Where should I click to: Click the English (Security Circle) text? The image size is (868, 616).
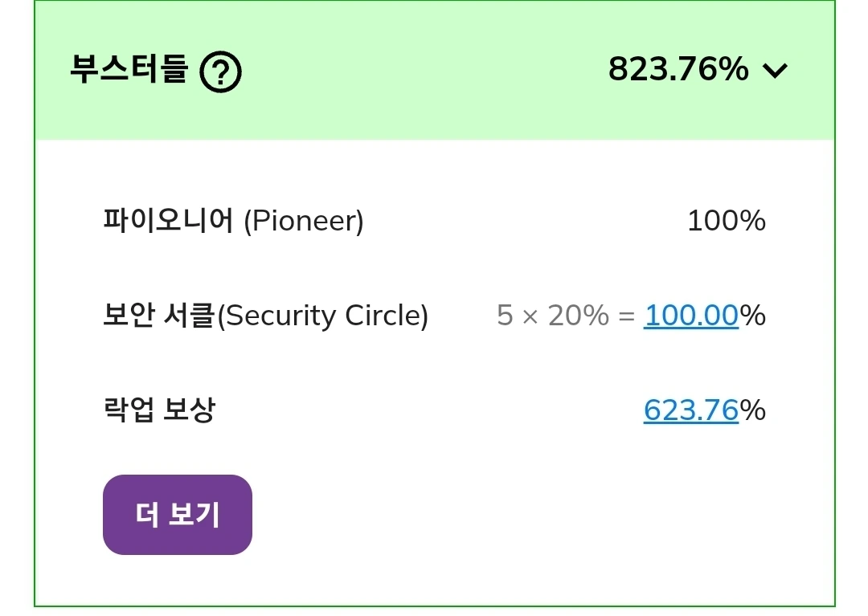click(323, 316)
